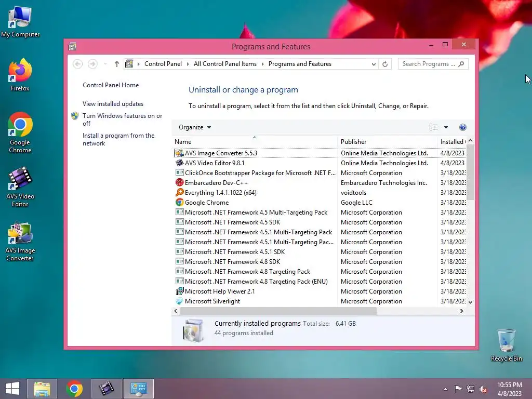This screenshot has width=532, height=399.
Task: Select AVS Image Converter 5.5.3 row
Action: click(320, 153)
